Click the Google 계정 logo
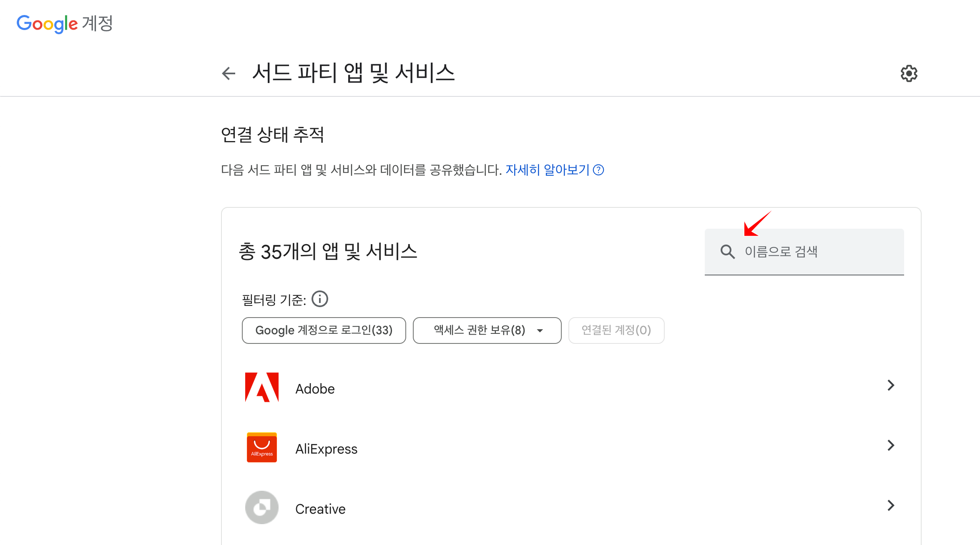 65,23
